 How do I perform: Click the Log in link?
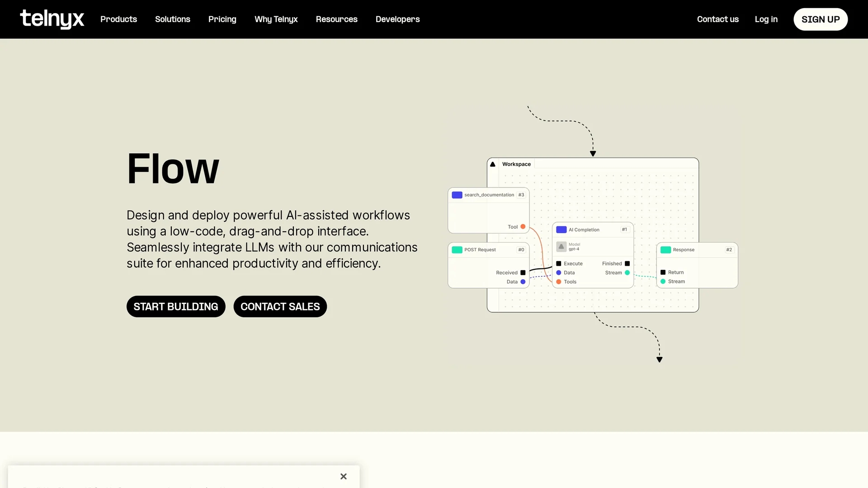(766, 19)
